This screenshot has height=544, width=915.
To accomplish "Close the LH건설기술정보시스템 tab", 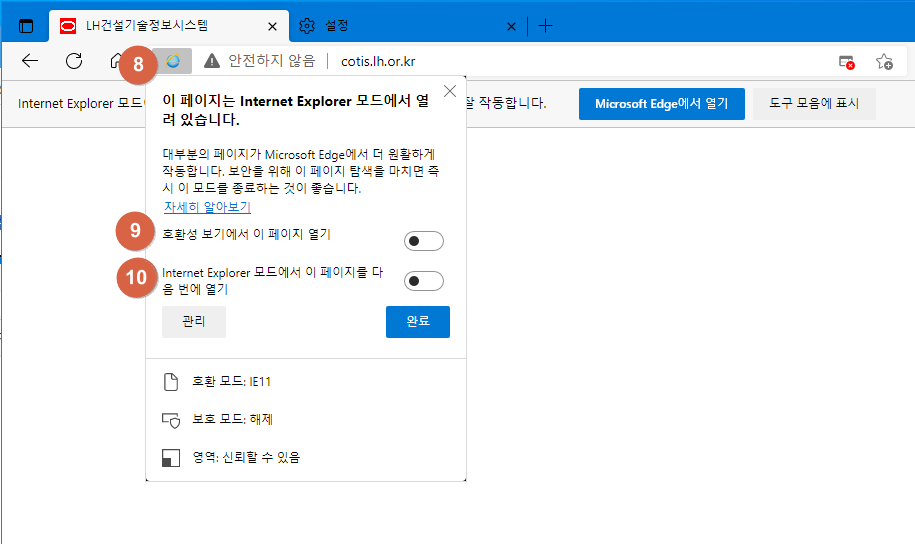I will pos(273,26).
